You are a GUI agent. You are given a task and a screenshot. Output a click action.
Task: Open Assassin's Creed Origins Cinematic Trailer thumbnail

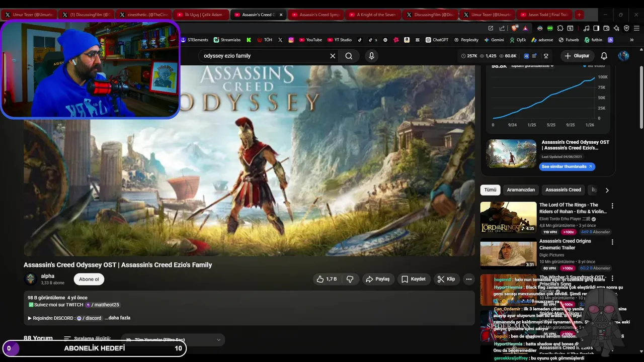pyautogui.click(x=508, y=253)
